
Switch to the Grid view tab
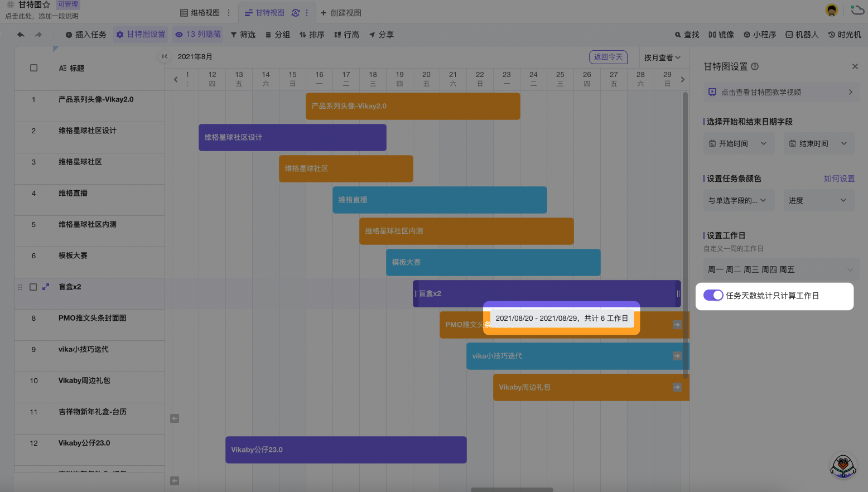pyautogui.click(x=200, y=12)
